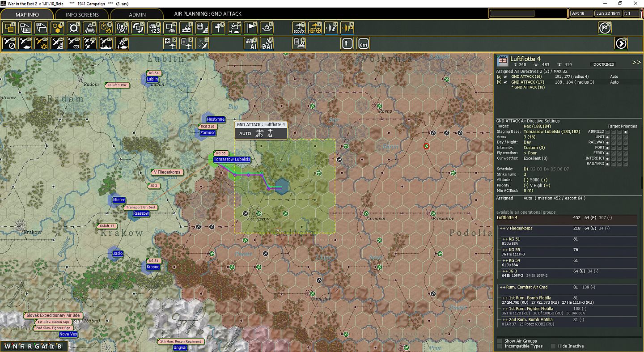The width and height of the screenshot is (644, 352).
Task: Select the no-air-mission planning icon
Action: pyautogui.click(x=9, y=43)
